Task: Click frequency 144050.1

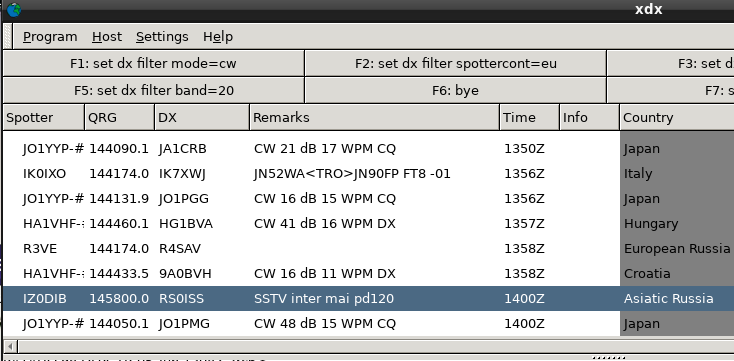Action: [x=119, y=324]
